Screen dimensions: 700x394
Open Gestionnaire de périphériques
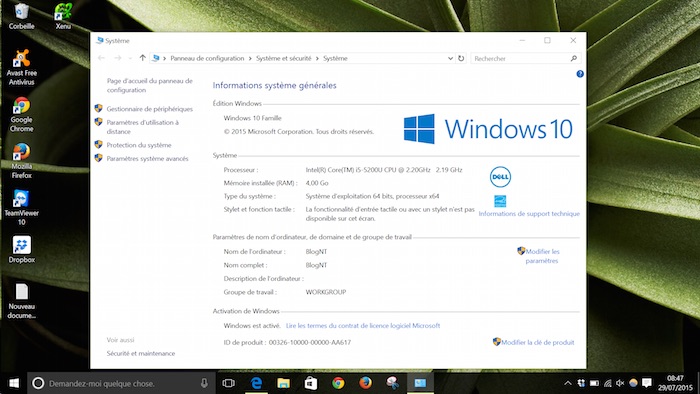coord(150,109)
